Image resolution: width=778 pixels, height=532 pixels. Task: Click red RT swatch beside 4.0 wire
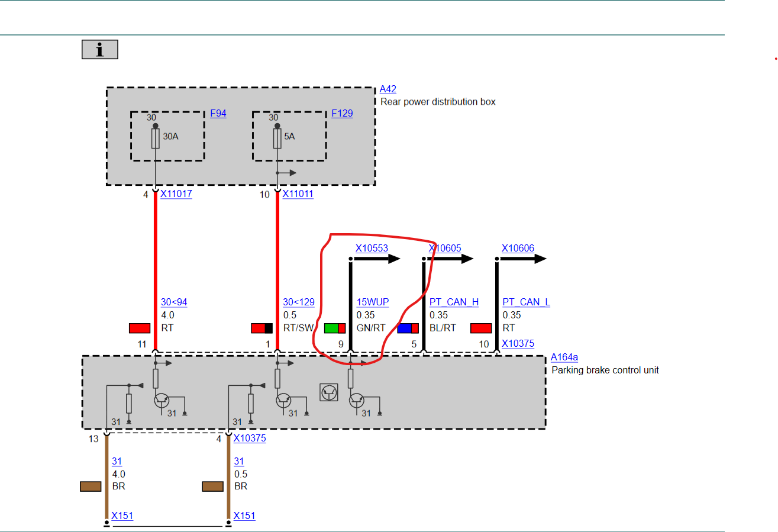[x=140, y=328]
